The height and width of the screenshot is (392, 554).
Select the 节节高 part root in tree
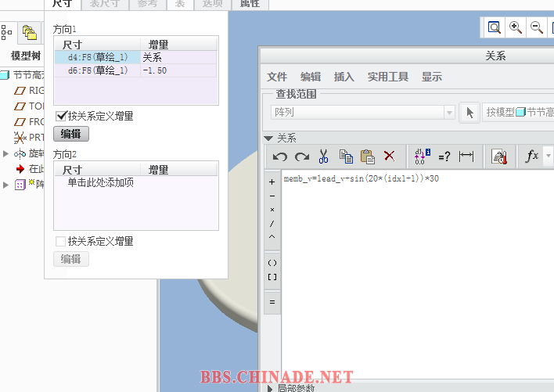23,75
